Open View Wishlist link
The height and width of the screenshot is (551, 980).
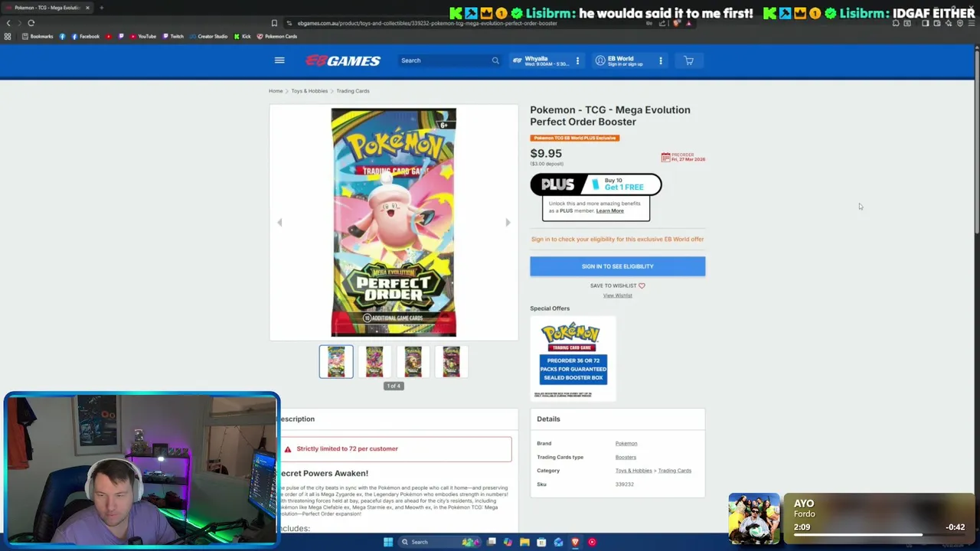coord(617,295)
